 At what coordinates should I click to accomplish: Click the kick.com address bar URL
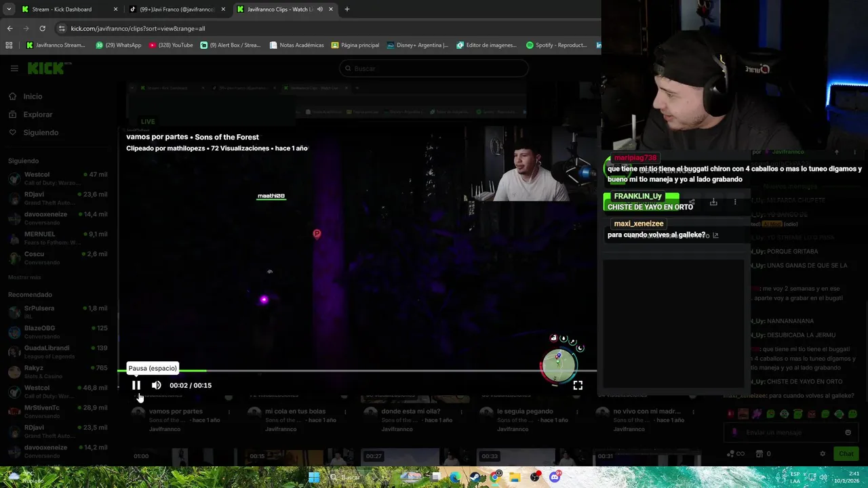pos(138,28)
